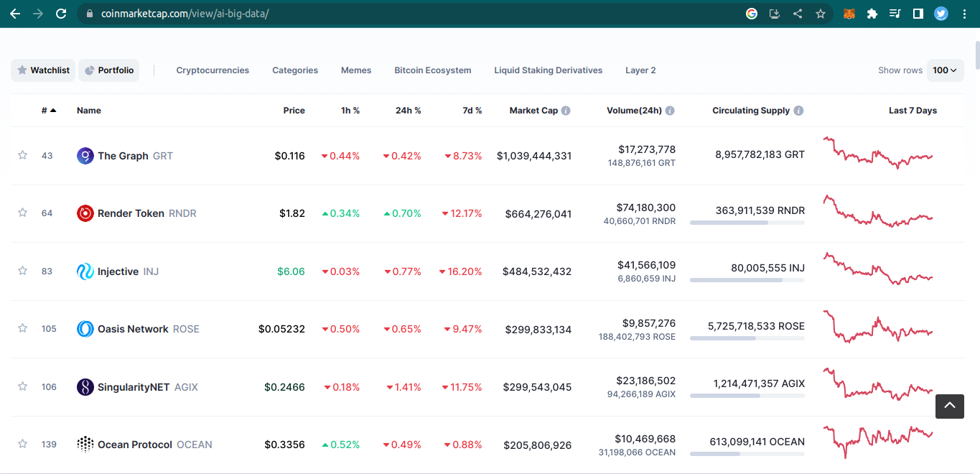Image resolution: width=980 pixels, height=474 pixels.
Task: Sort by the # rank column
Action: click(x=49, y=111)
